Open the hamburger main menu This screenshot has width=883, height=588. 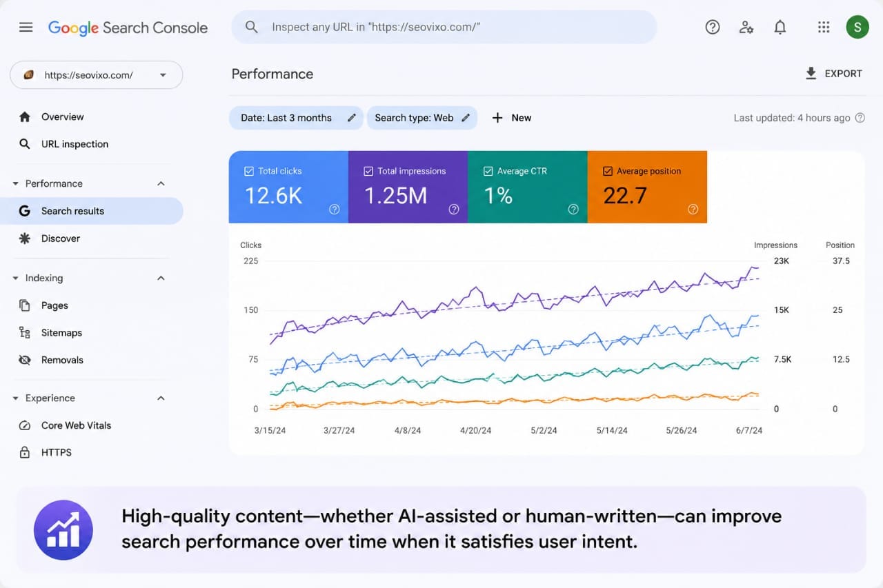point(26,28)
